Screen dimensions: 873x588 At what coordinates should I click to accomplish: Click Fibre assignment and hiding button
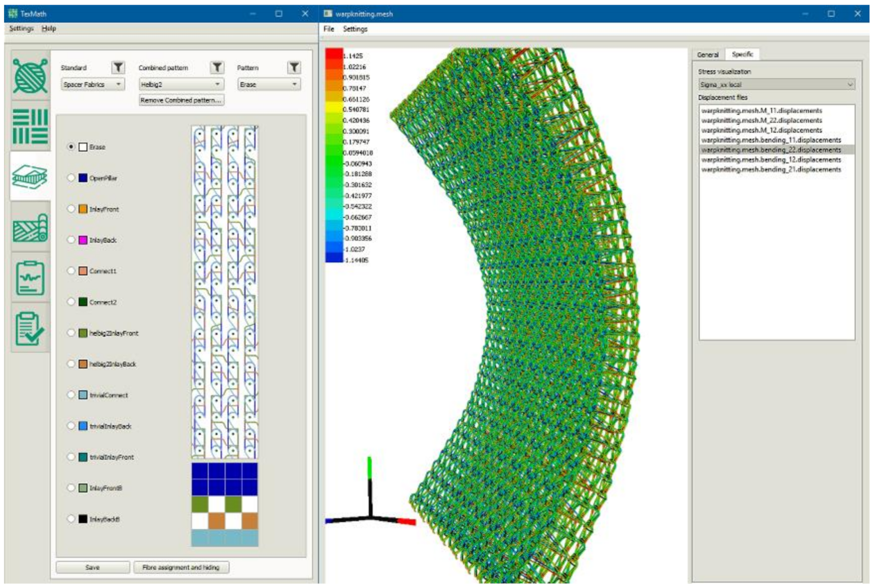point(181,567)
